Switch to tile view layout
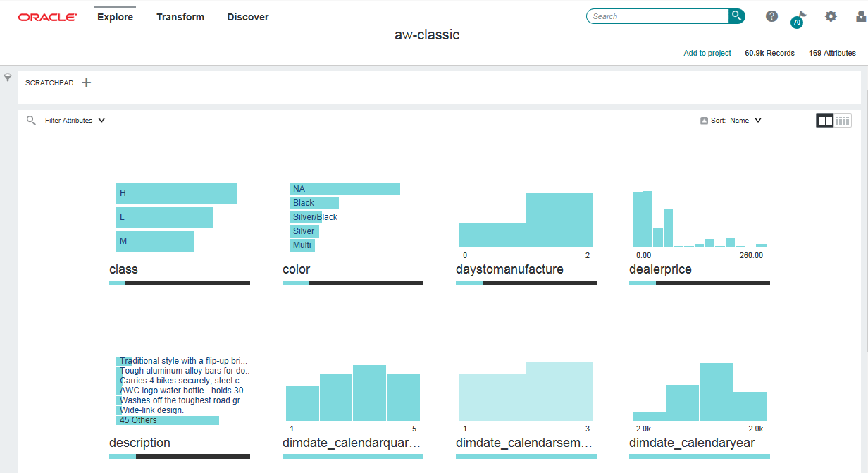Viewport: 868px width, 473px height. 825,120
